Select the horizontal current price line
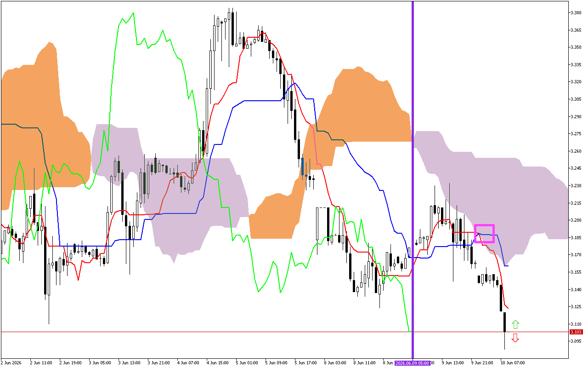Viewport: 588px width, 368px height. tap(285, 332)
